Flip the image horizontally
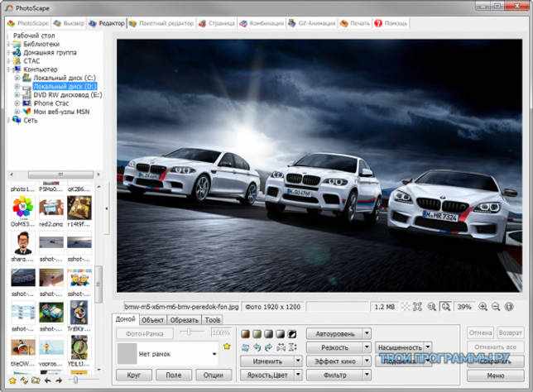 pyautogui.click(x=281, y=347)
